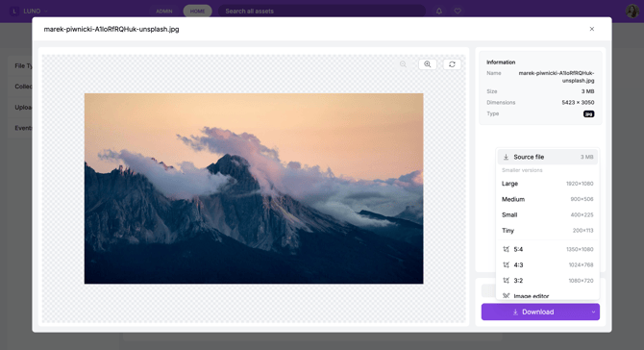Image resolution: width=644 pixels, height=350 pixels.
Task: Click the Download button
Action: (533, 312)
